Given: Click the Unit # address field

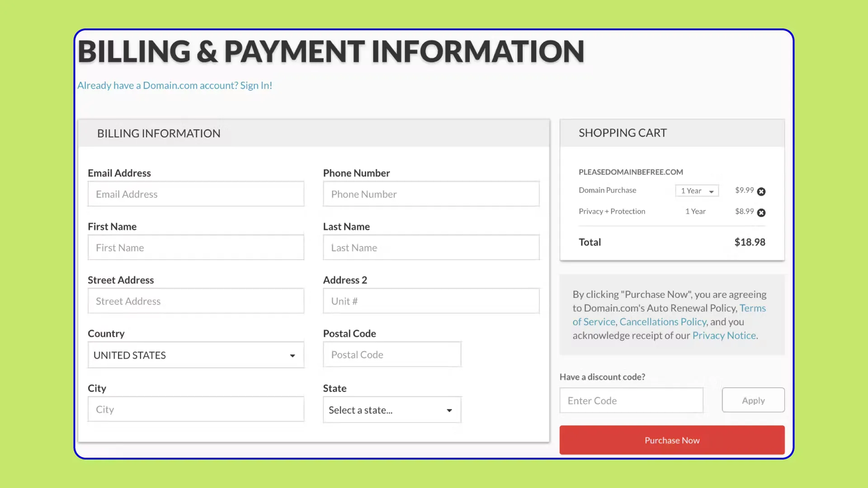Looking at the screenshot, I should tap(431, 301).
